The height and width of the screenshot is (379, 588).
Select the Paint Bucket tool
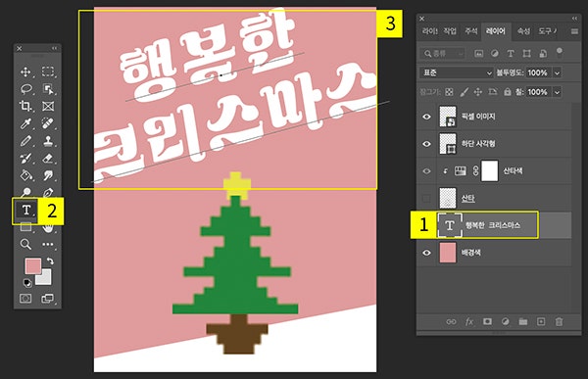[x=25, y=175]
